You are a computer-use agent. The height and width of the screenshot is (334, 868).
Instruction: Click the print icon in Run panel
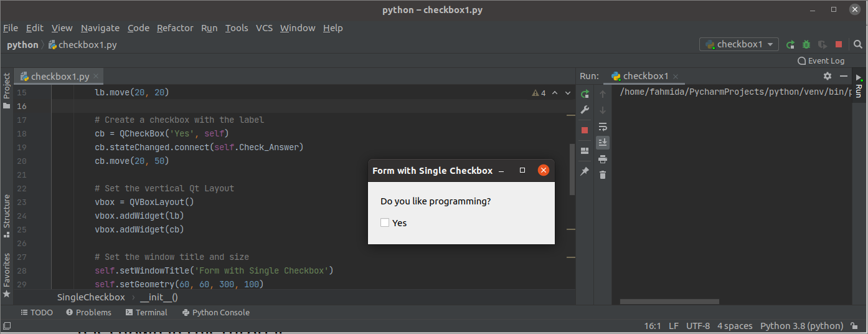tap(602, 159)
